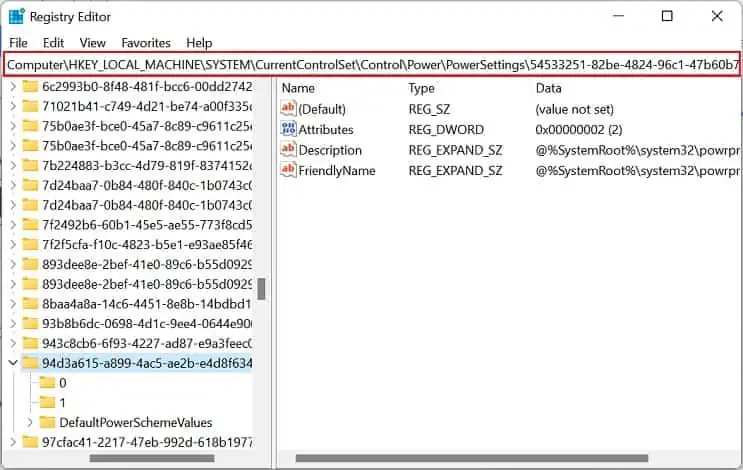Click the tree pane vertical scrollbar thumb
The width and height of the screenshot is (743, 470).
point(261,289)
